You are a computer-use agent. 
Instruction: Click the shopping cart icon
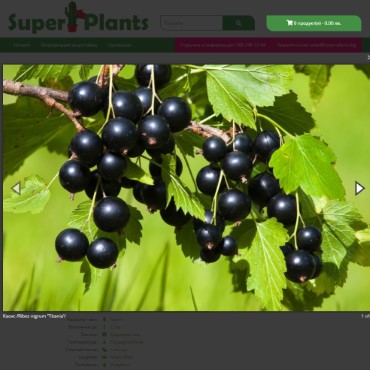289,23
